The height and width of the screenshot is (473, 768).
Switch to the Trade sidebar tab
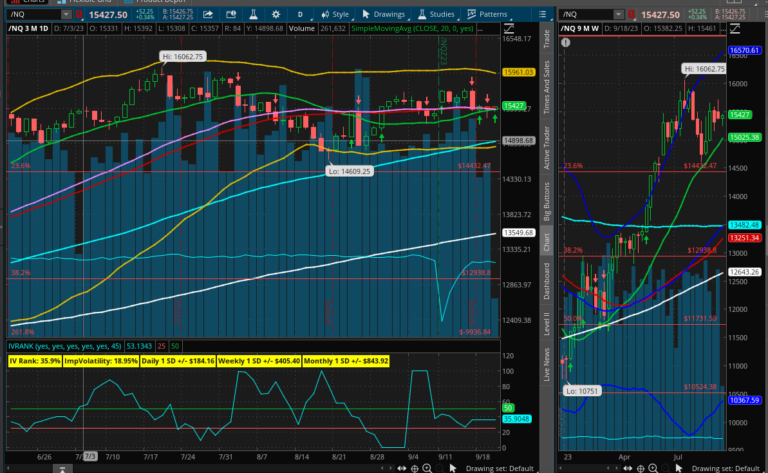[546, 38]
